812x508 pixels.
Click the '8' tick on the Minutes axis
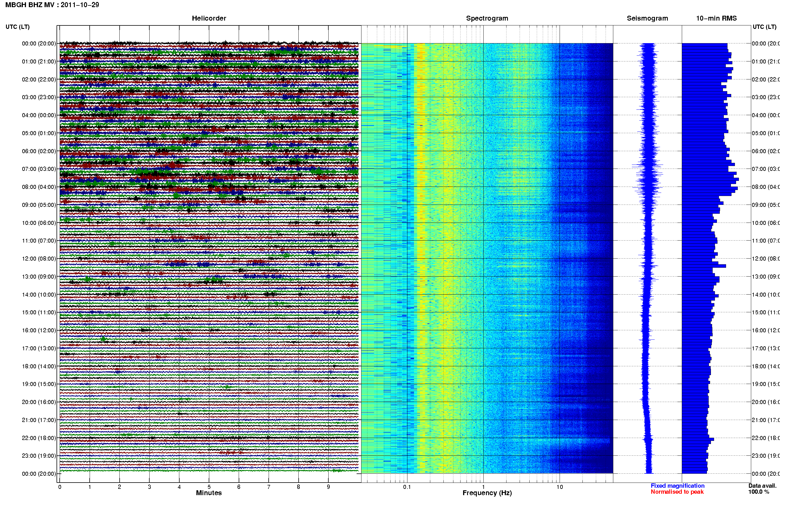[x=298, y=487]
